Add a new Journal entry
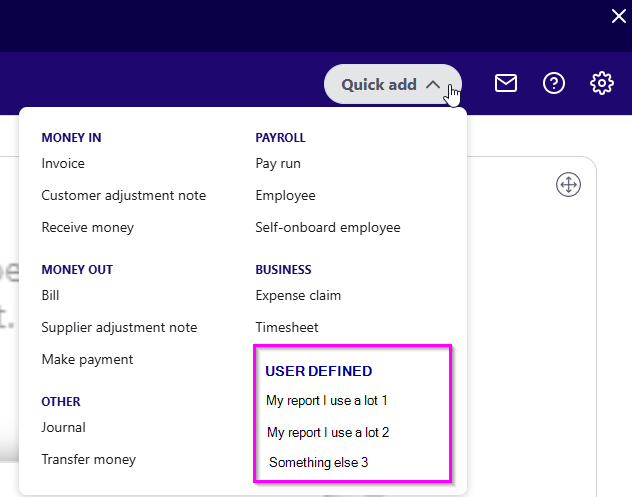The height and width of the screenshot is (497, 632). pos(64,427)
